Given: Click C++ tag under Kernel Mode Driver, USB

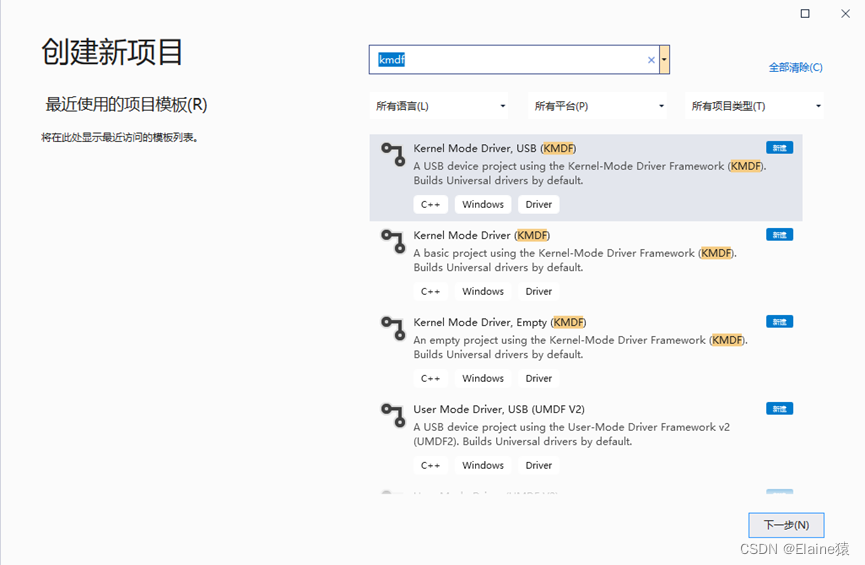Looking at the screenshot, I should click(x=430, y=204).
